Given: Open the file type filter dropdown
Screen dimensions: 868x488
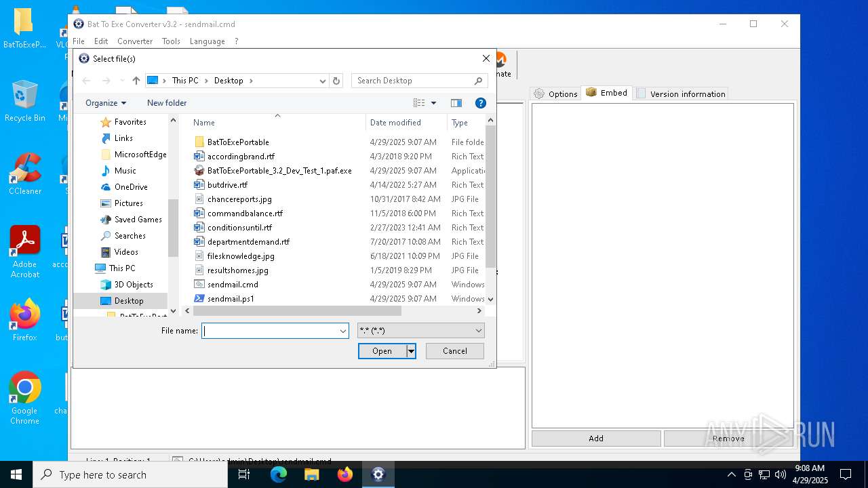Looking at the screenshot, I should coord(479,331).
